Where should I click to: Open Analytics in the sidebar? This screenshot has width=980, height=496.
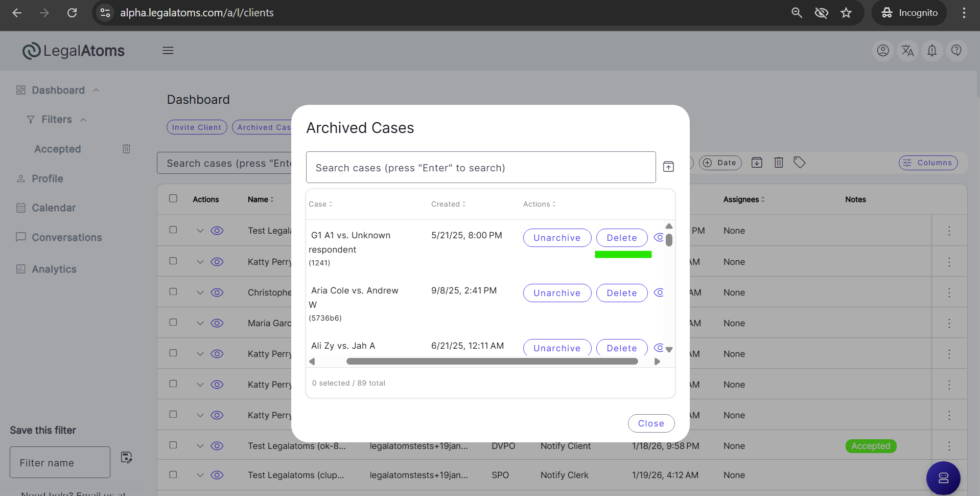point(54,269)
